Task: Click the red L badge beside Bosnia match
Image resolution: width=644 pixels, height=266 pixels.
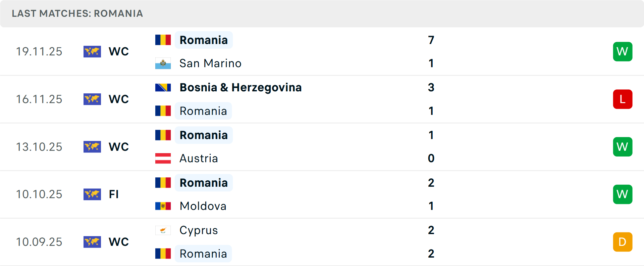Action: coord(623,99)
